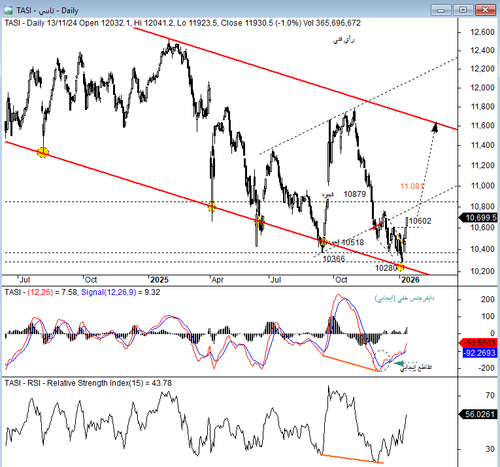Maximize the TASI Daily chart window

463,10
